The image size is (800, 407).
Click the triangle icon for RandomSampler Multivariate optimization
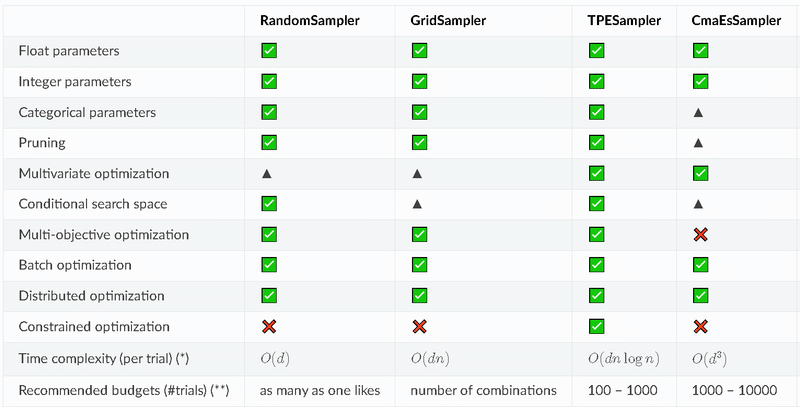[267, 173]
